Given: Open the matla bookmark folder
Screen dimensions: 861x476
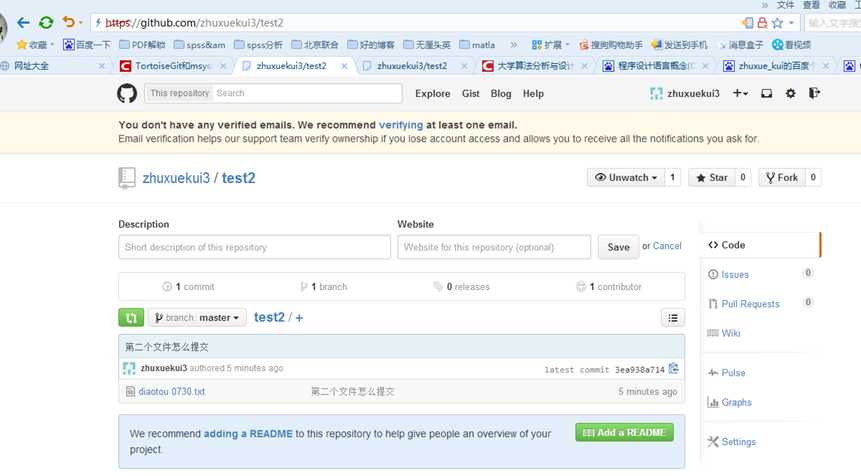Looking at the screenshot, I should click(x=478, y=45).
